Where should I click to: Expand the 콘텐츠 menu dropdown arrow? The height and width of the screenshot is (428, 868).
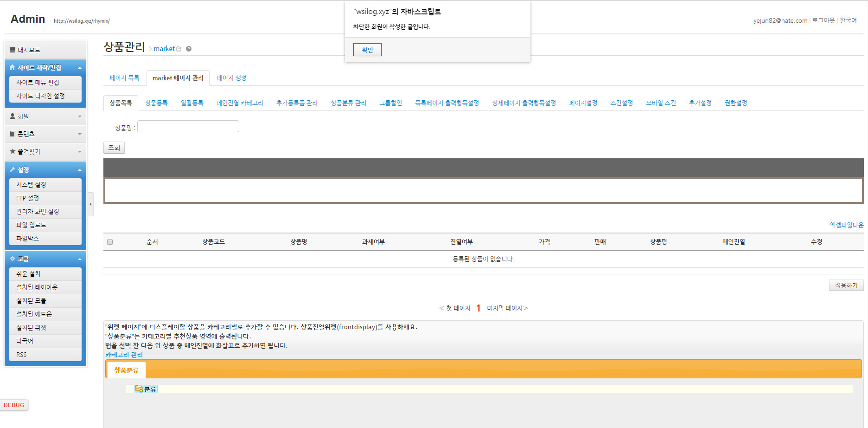[80, 134]
